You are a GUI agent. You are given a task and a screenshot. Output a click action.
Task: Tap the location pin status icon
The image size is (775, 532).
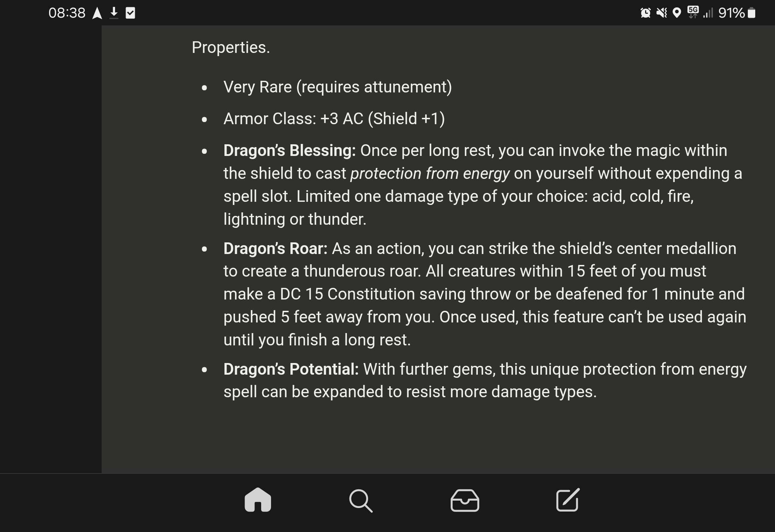[677, 13]
